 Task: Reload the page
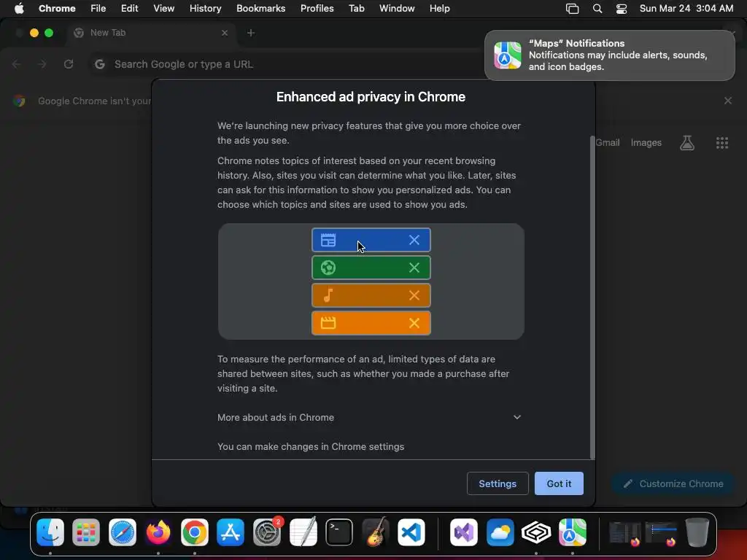click(x=69, y=64)
